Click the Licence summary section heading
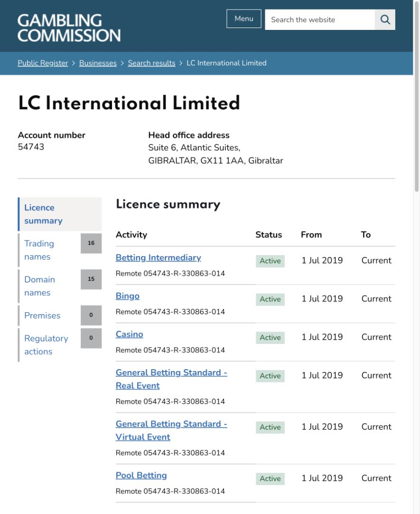 tap(168, 204)
